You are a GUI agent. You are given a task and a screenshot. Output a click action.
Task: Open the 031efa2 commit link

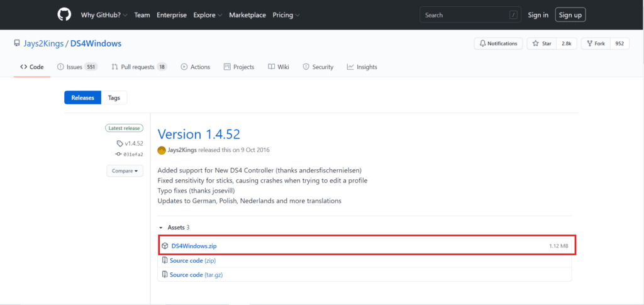pos(130,154)
